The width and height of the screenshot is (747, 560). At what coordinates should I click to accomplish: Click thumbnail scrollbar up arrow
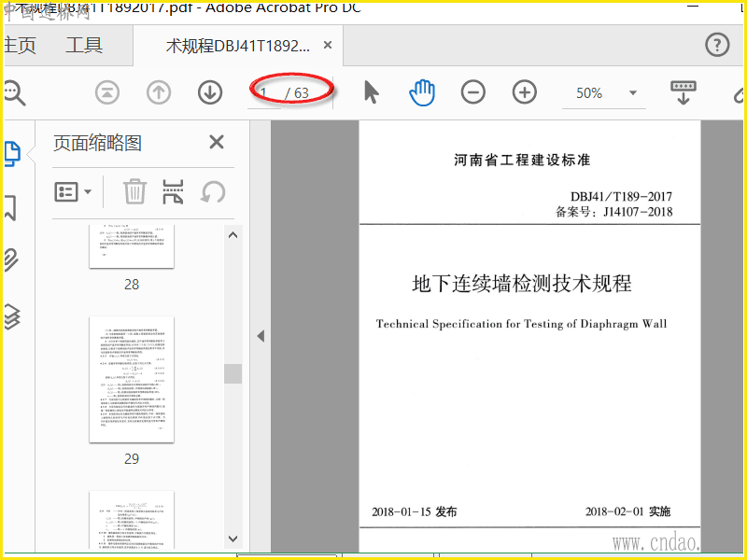233,235
